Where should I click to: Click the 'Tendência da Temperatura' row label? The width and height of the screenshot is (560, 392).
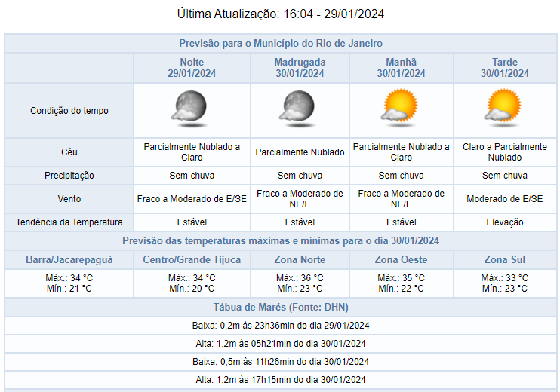[x=69, y=222]
